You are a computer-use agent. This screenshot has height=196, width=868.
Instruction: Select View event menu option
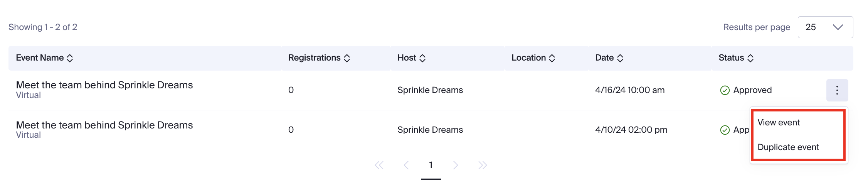pyautogui.click(x=779, y=123)
